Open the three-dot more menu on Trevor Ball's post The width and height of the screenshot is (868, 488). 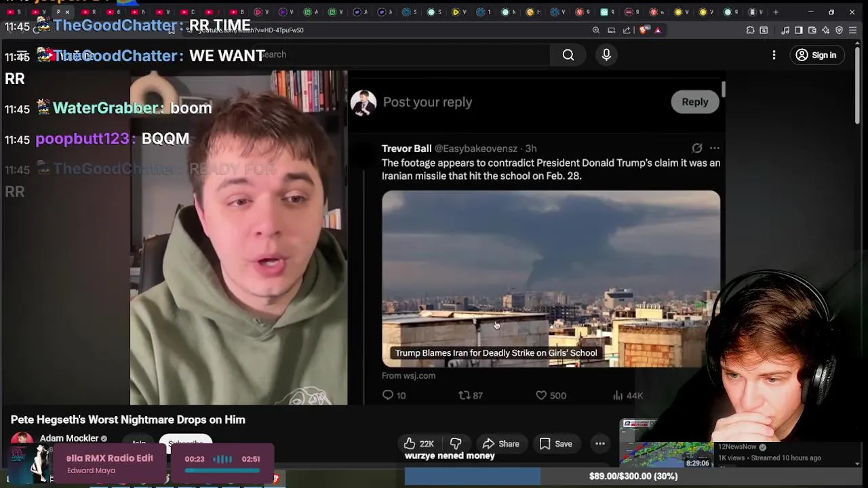715,148
